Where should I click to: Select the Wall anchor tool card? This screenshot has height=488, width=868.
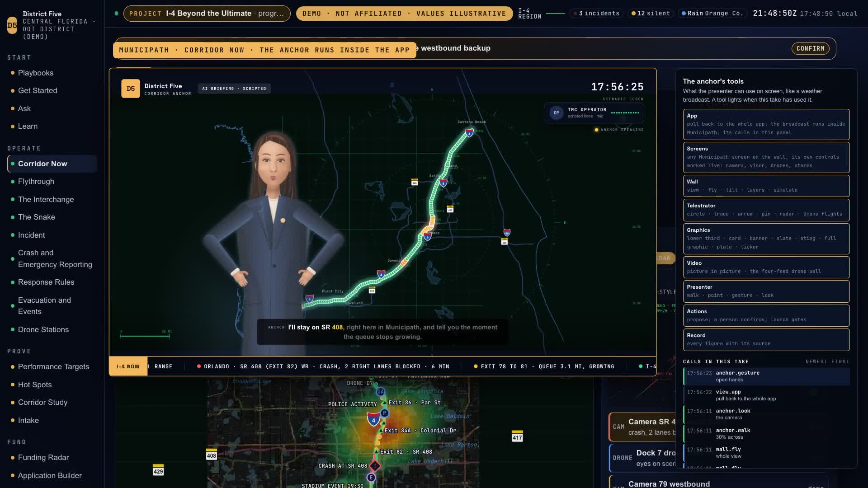coord(766,186)
